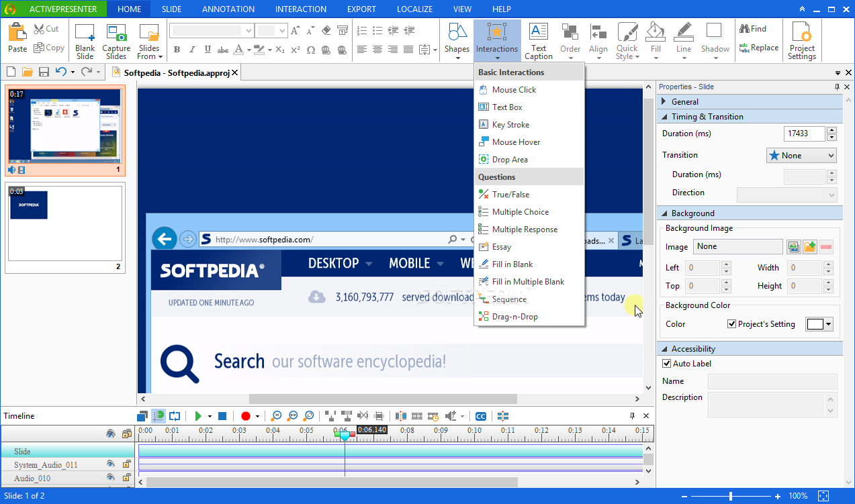Click the red record button in timeline

coord(245,416)
